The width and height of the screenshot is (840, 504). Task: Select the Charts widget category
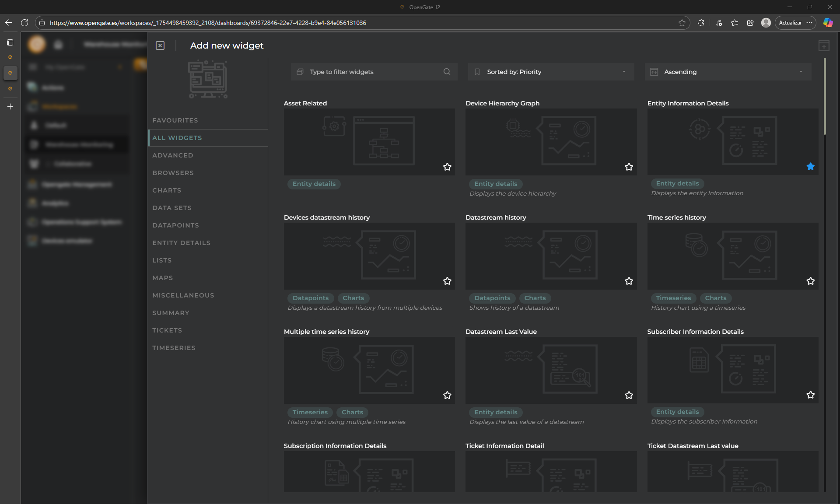click(167, 190)
